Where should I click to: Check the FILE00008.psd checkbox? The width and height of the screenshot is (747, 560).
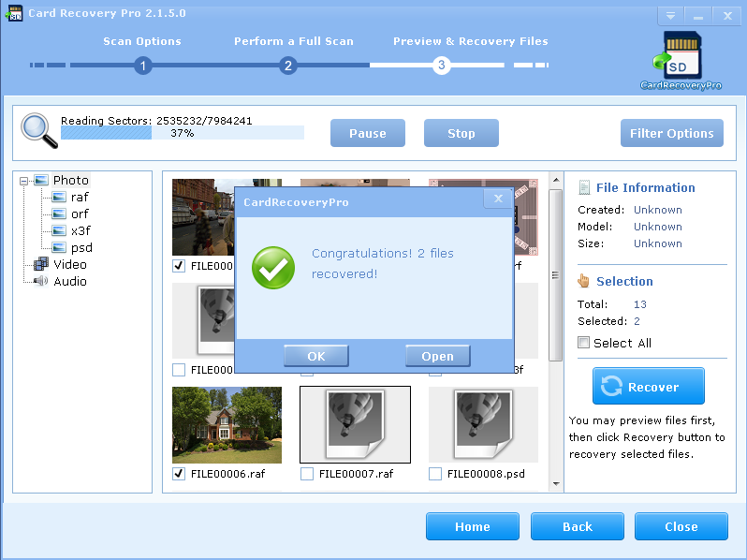tap(435, 473)
